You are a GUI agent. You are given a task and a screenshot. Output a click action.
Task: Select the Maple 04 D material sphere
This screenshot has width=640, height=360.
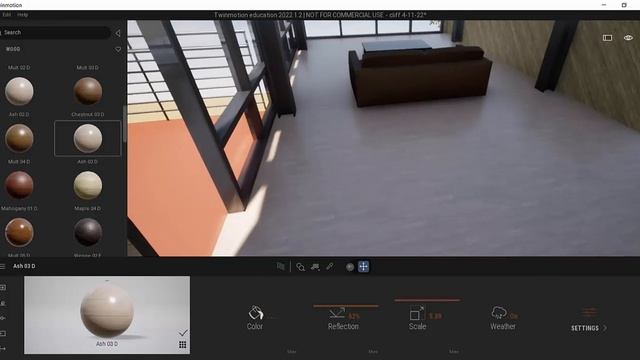88,185
